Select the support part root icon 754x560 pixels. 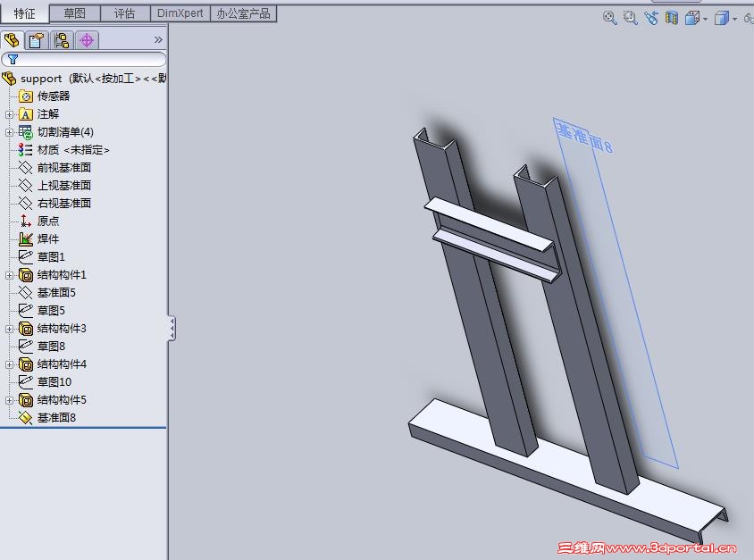point(9,79)
